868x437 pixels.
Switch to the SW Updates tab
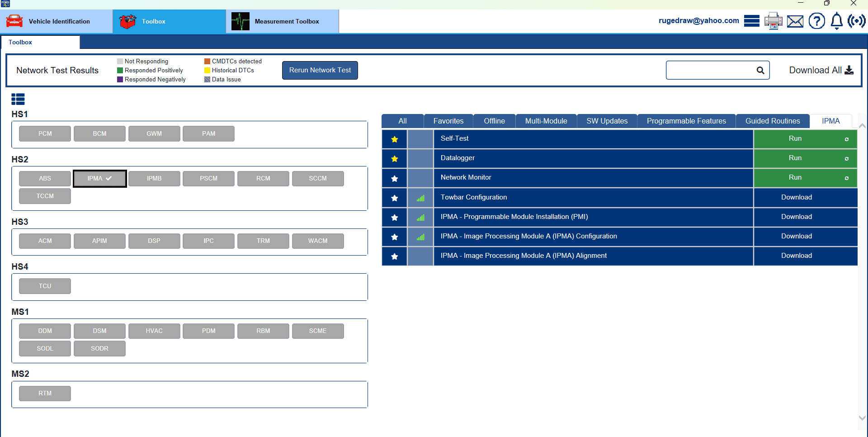(x=607, y=121)
